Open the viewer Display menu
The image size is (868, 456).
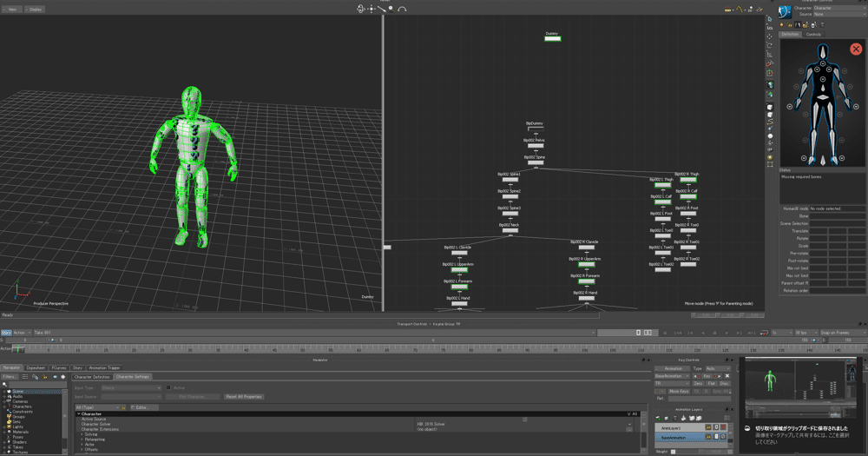pos(35,10)
